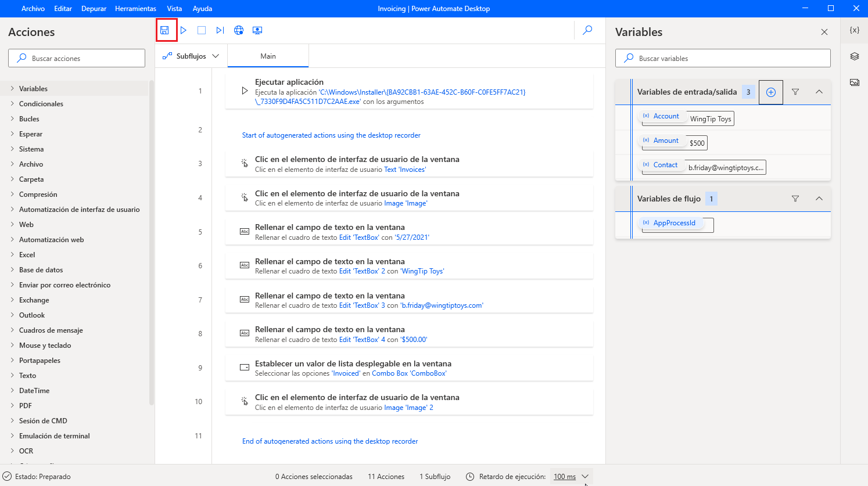The width and height of the screenshot is (868, 486).
Task: Open the Archivo menu
Action: 33,9
